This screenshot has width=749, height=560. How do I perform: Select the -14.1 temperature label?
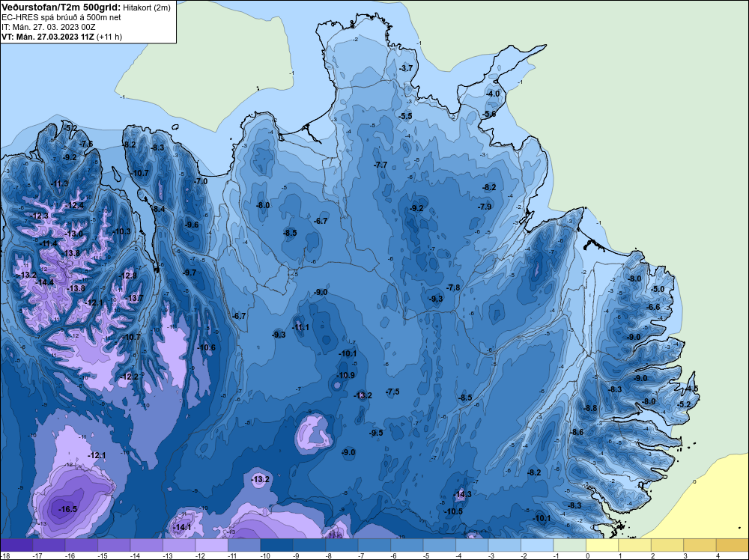181,528
